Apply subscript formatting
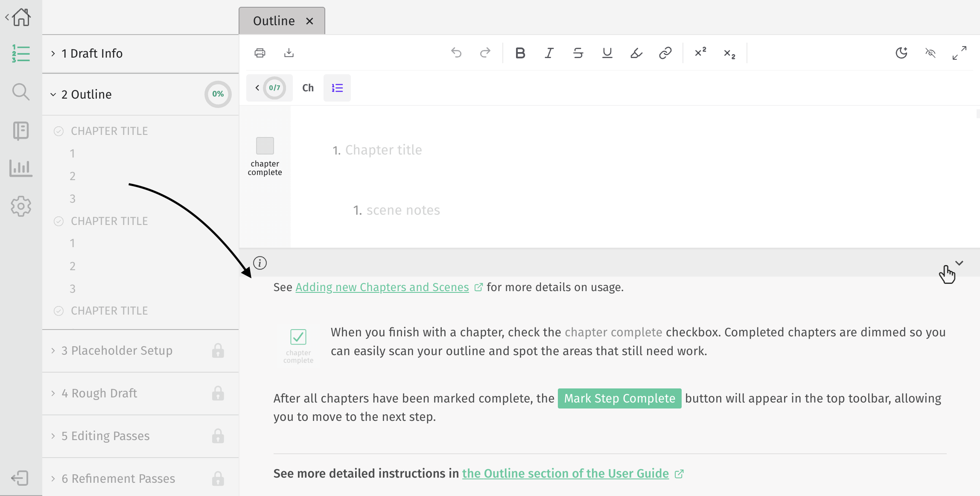The width and height of the screenshot is (980, 496). pyautogui.click(x=729, y=54)
